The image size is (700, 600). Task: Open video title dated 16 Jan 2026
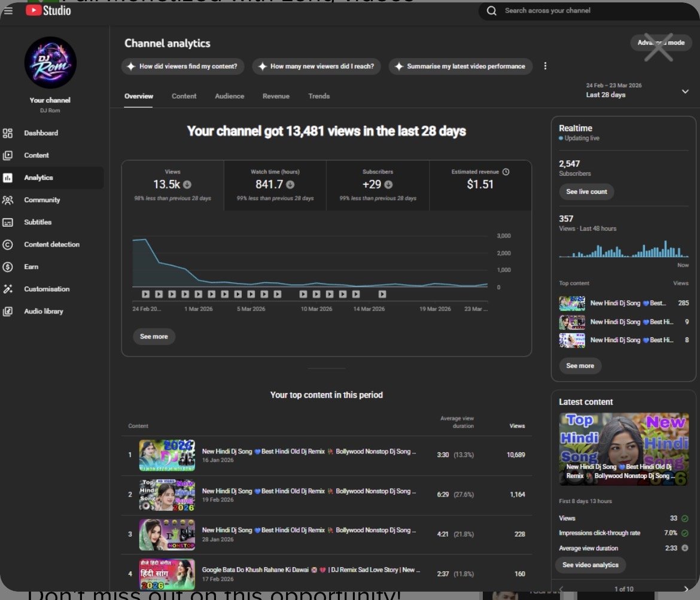(309, 451)
